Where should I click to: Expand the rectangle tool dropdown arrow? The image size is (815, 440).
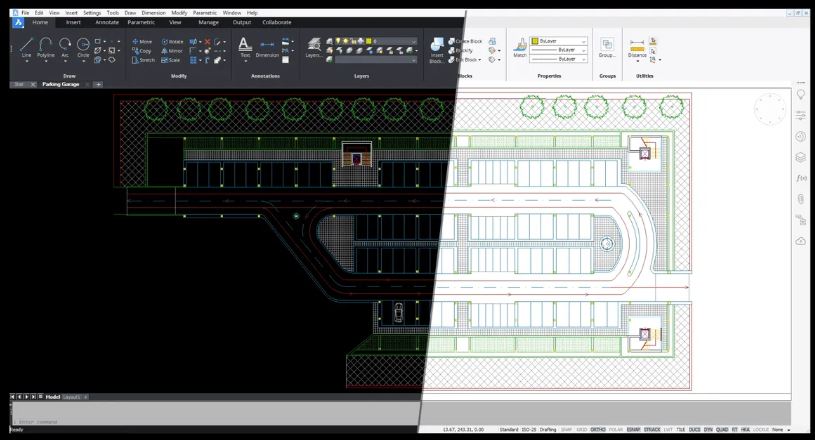[104, 42]
